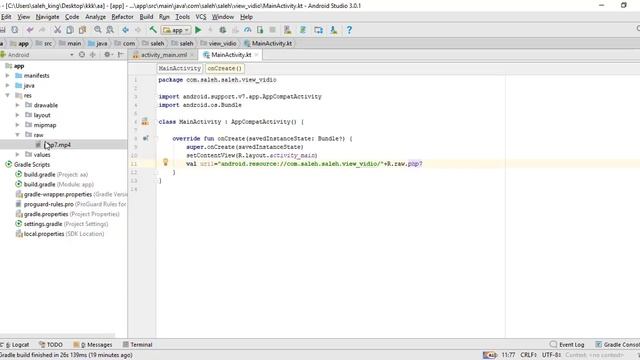Click the CRLF line separator in status bar
Viewport: 640px width, 360px height.
(x=528, y=355)
